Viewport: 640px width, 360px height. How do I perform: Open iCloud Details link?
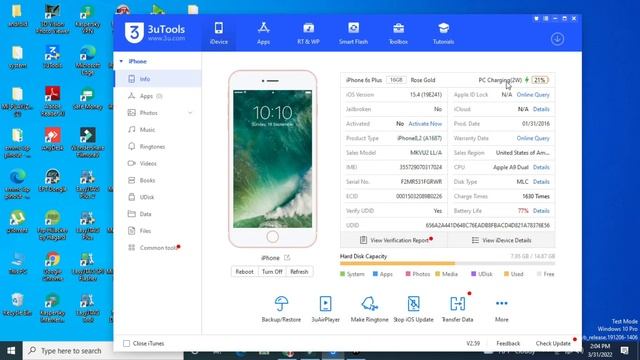tap(541, 109)
